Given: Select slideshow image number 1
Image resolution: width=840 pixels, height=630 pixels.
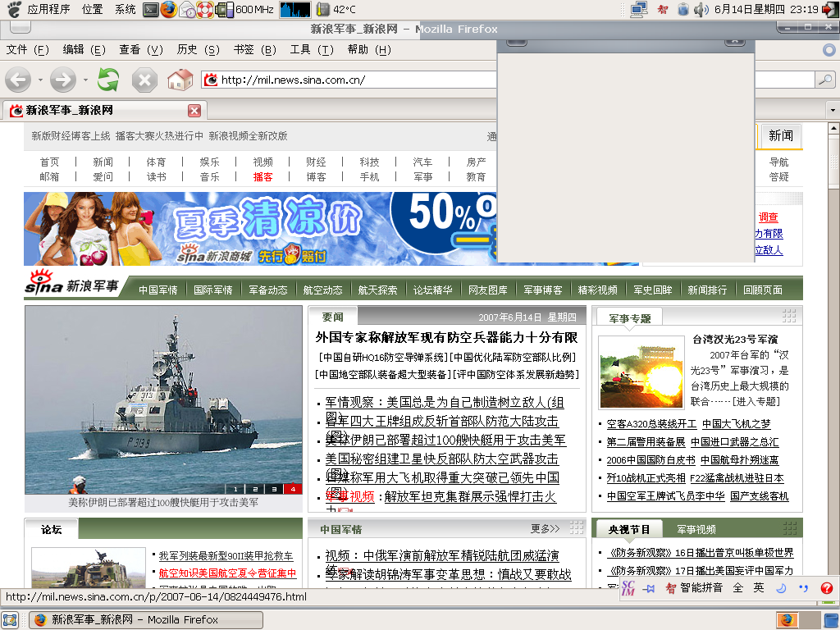Looking at the screenshot, I should click(x=235, y=489).
